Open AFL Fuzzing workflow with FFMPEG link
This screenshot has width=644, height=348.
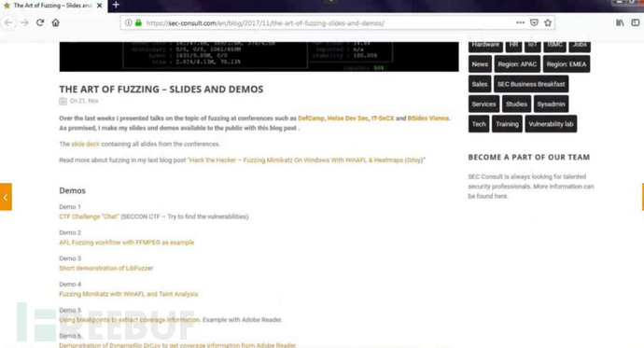click(x=127, y=243)
